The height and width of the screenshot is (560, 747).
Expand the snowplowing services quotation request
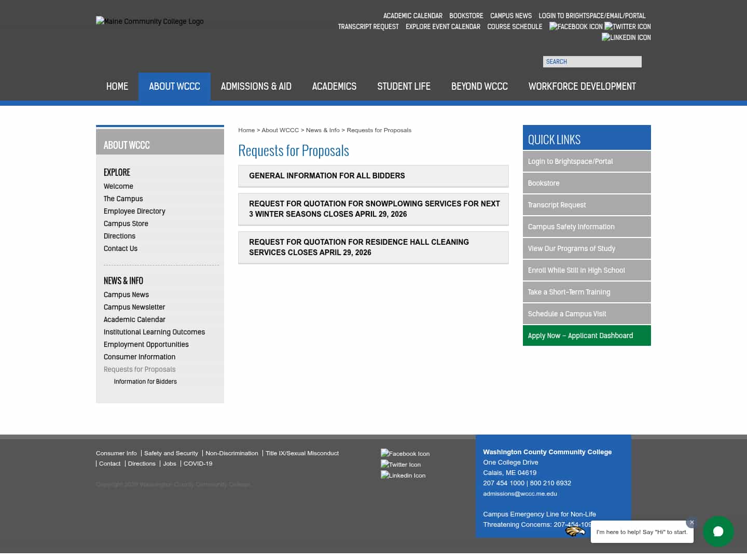tap(374, 208)
